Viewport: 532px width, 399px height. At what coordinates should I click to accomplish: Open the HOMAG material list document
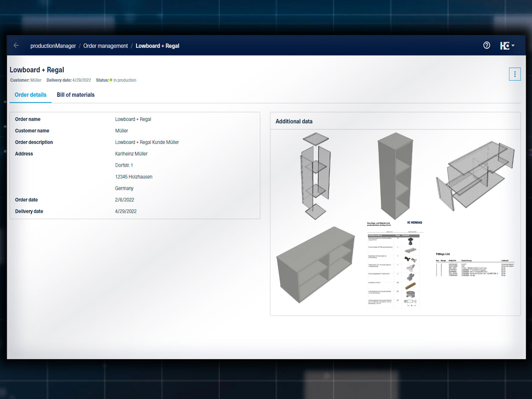click(x=395, y=264)
